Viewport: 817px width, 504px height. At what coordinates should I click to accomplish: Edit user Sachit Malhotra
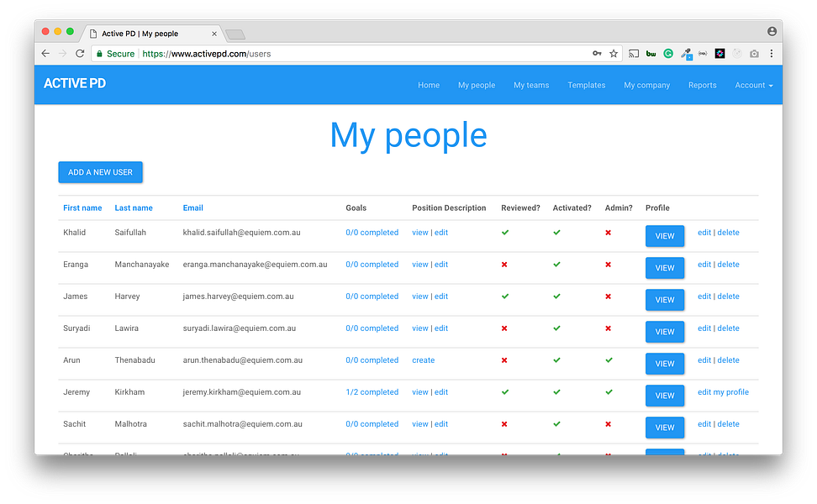[x=704, y=424]
